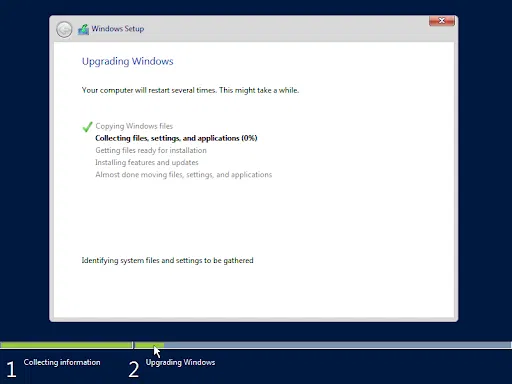The image size is (512, 384).
Task: Click the back arrow in Windows Setup
Action: pos(64,29)
